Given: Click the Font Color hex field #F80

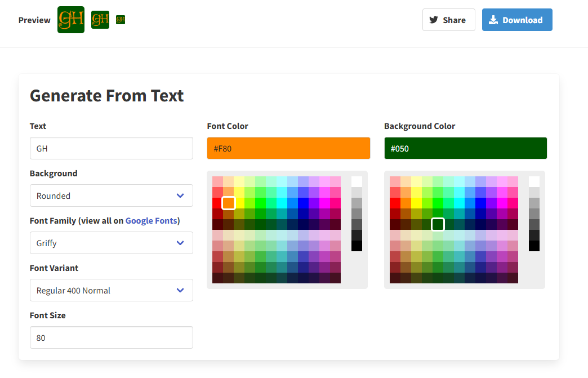Looking at the screenshot, I should (288, 148).
